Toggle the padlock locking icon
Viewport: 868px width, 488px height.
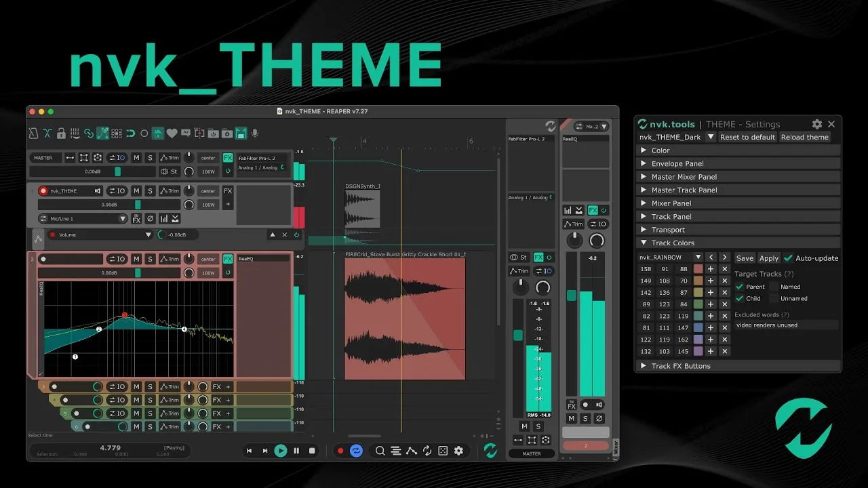(x=61, y=133)
